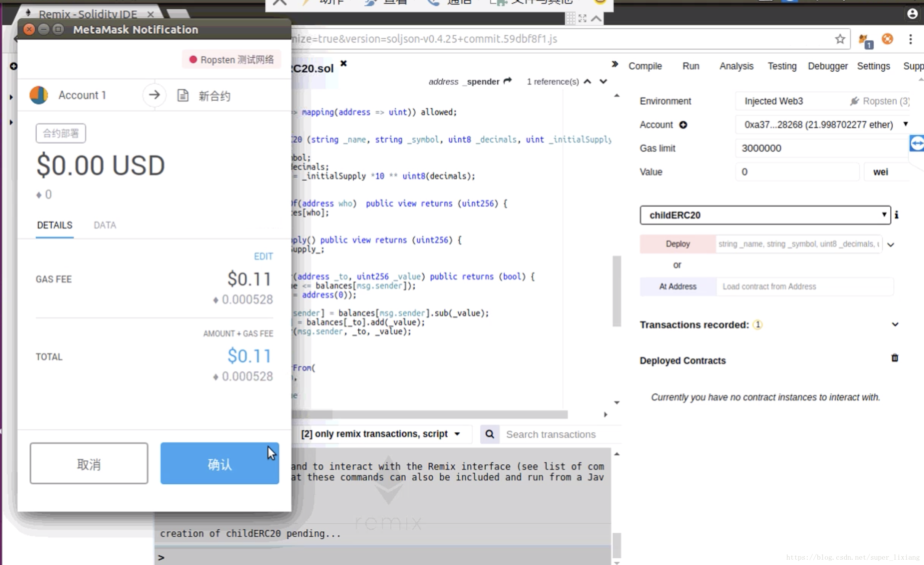Clear deployed contracts with trash icon
The image size is (924, 565).
point(895,358)
